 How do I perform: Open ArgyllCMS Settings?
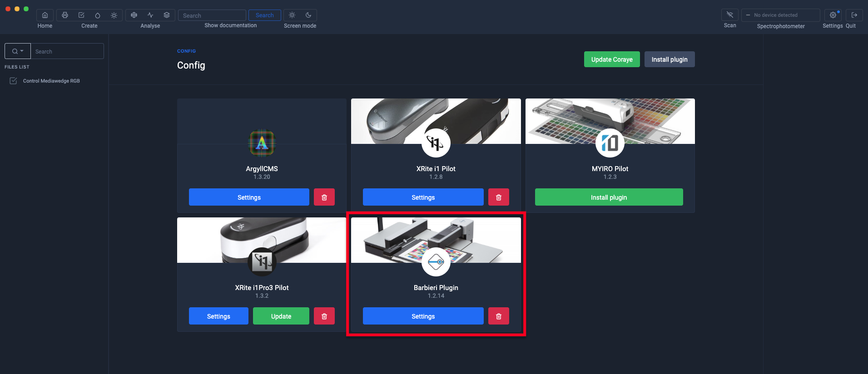coord(249,197)
